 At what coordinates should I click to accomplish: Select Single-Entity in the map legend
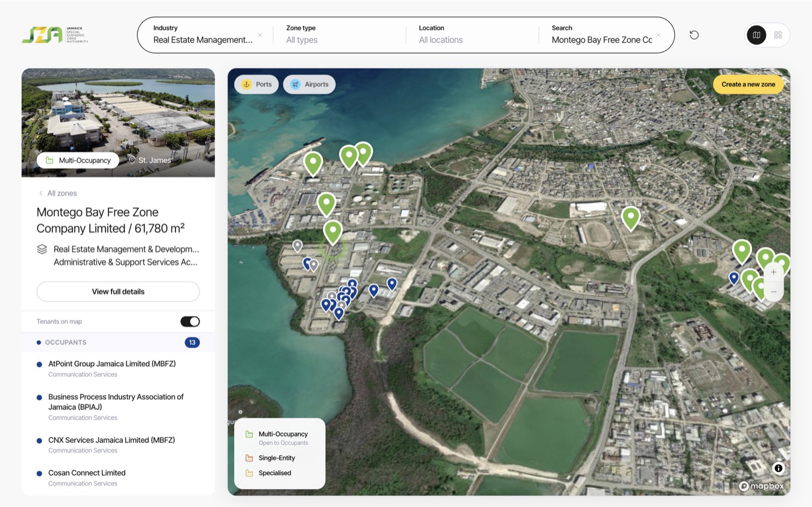pyautogui.click(x=271, y=458)
